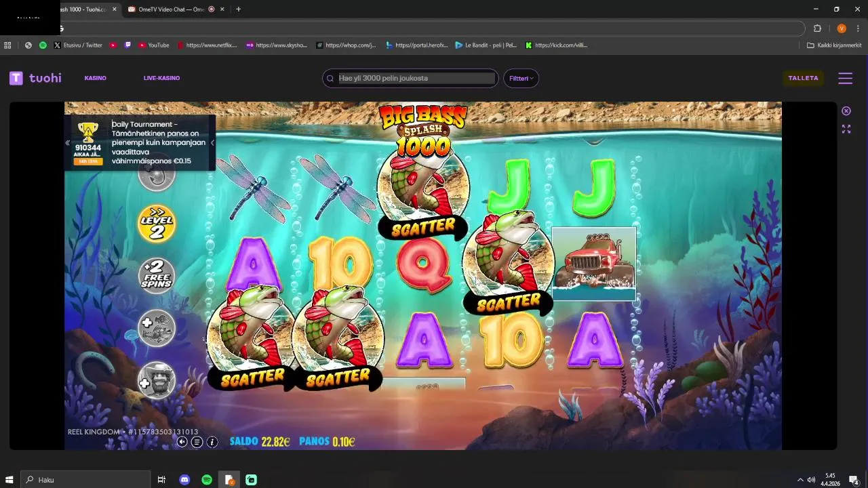Open the Tuohi hamburger menu

pyautogui.click(x=845, y=78)
